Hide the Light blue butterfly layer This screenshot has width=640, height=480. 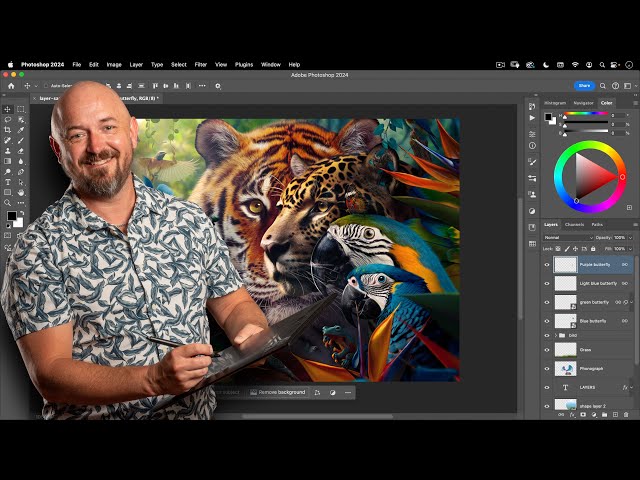coord(547,284)
